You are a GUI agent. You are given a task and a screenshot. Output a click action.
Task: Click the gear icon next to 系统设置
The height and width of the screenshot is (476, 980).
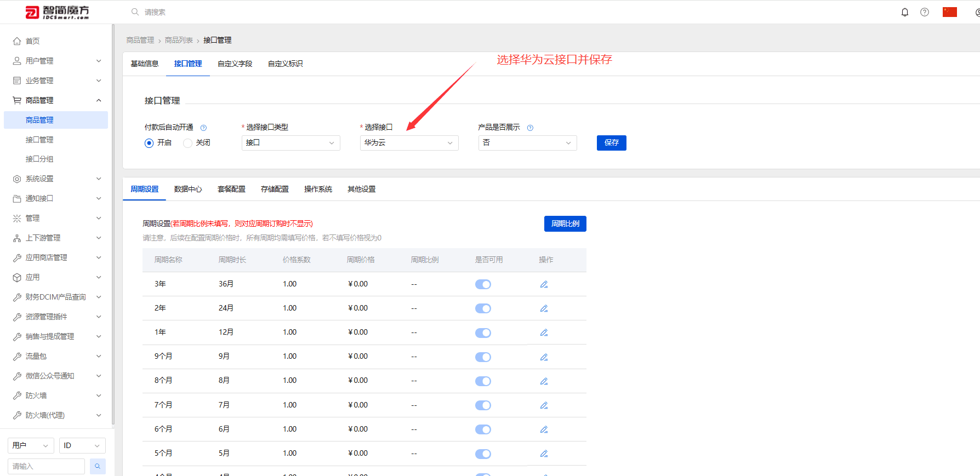pyautogui.click(x=17, y=179)
